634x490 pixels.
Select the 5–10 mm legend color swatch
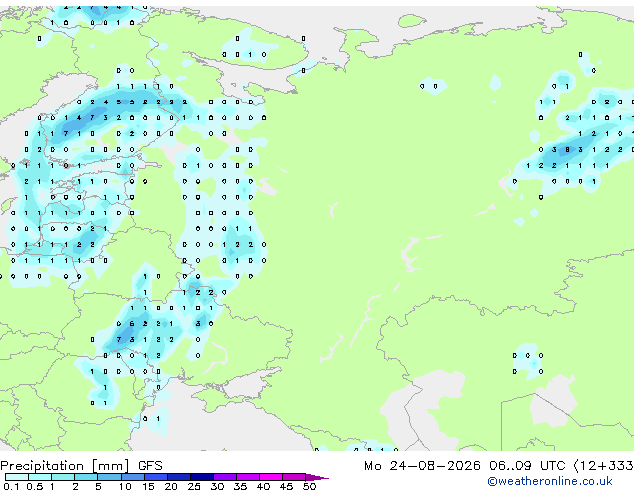[109, 477]
